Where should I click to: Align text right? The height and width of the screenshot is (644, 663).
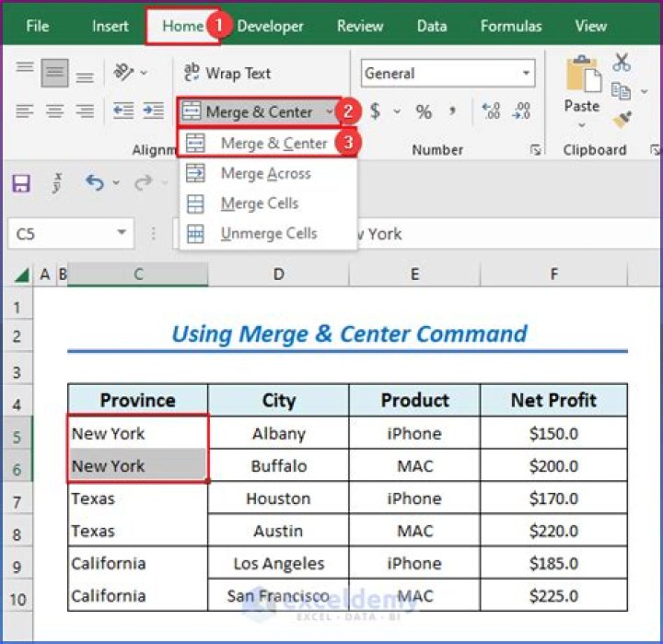click(x=85, y=111)
